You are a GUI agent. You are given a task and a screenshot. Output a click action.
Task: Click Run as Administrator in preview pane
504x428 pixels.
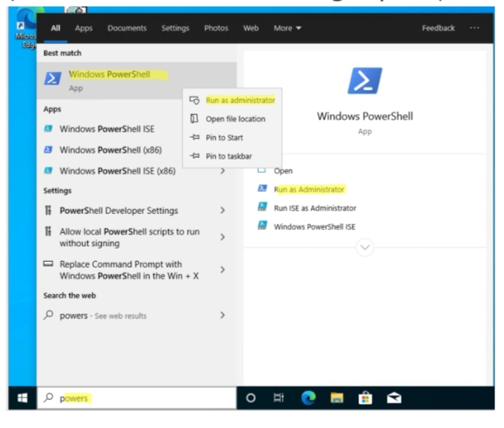309,190
